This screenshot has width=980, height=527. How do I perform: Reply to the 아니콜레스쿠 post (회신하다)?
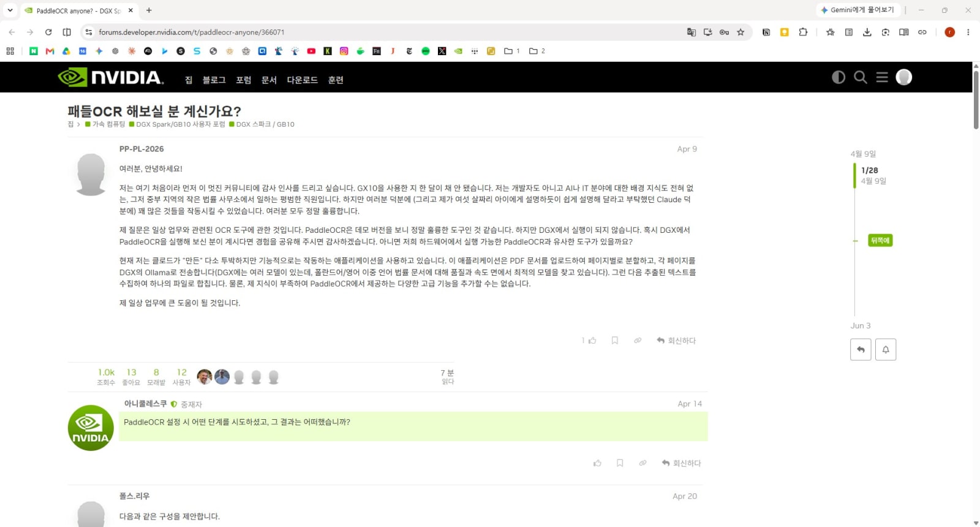pyautogui.click(x=681, y=463)
